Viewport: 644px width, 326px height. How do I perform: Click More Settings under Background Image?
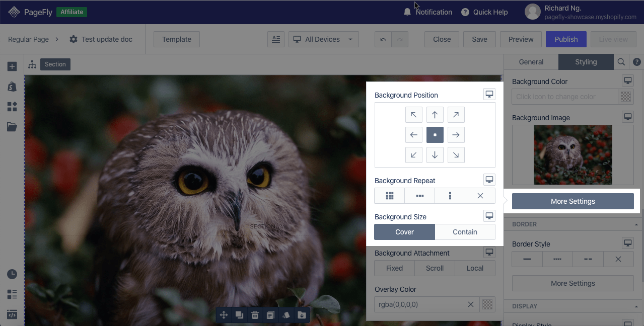(573, 201)
